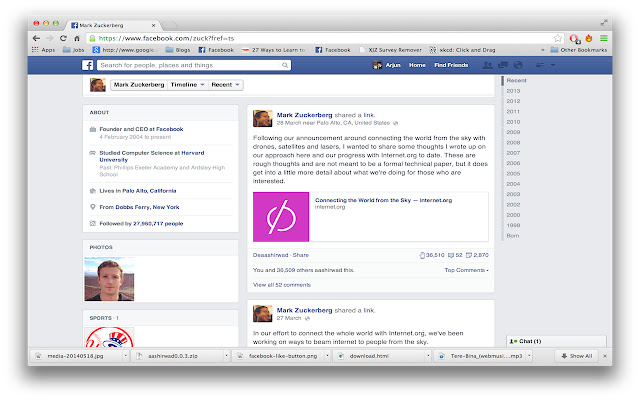Open XJZ Survey Remover bookmark
Screen dimensions: 640x400
click(391, 50)
